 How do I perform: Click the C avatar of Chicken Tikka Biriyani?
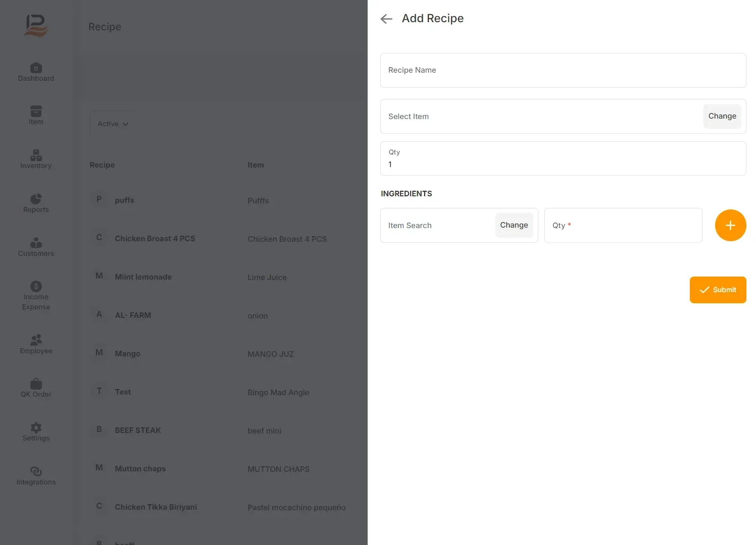(99, 506)
